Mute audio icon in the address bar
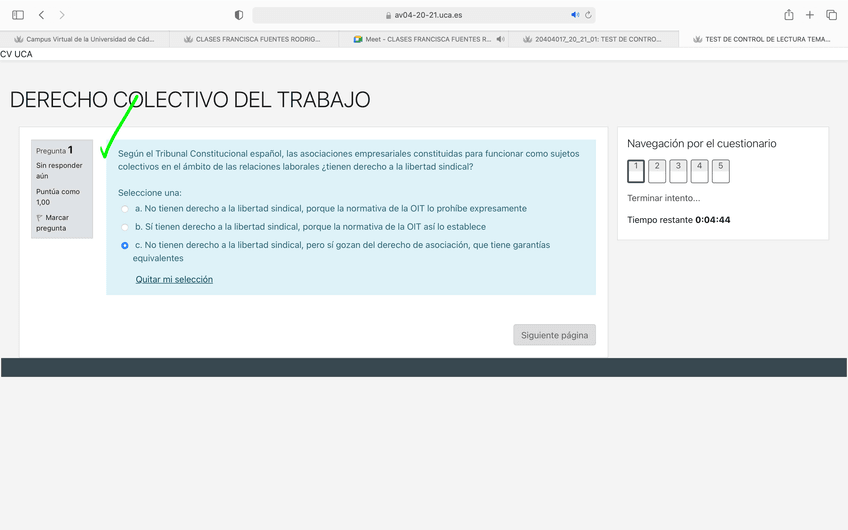The width and height of the screenshot is (848, 530). point(575,15)
